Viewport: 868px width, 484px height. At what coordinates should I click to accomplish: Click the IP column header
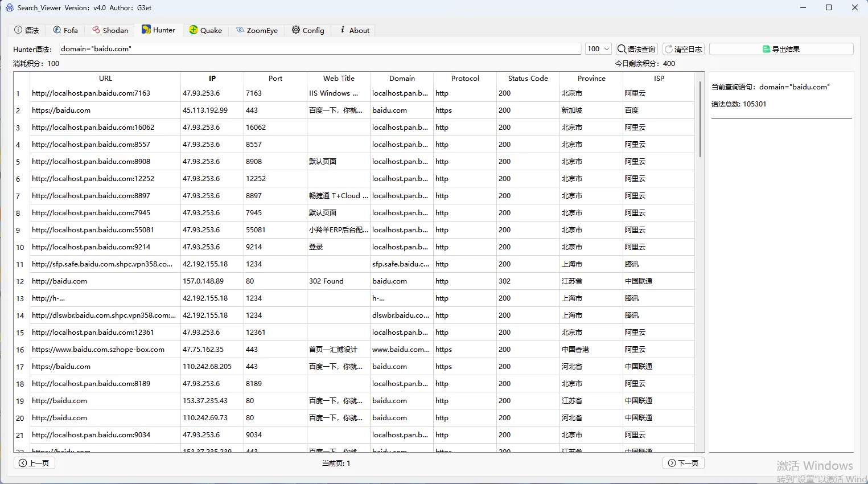tap(212, 79)
